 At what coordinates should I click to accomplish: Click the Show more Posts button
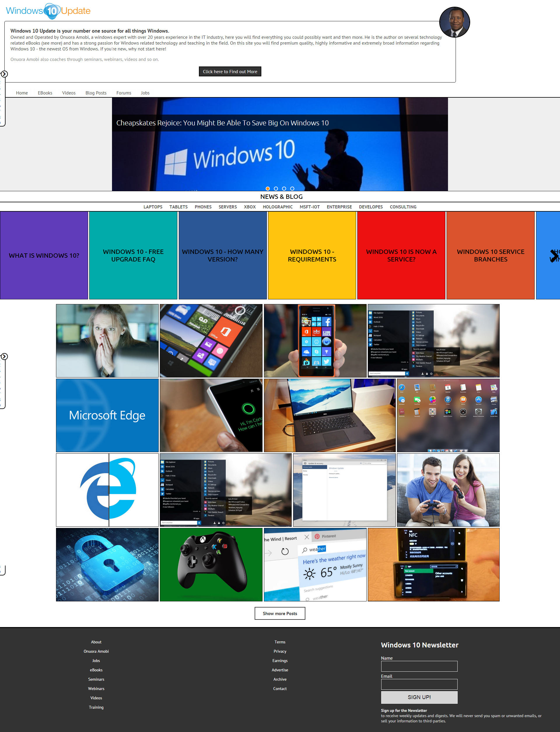click(280, 613)
